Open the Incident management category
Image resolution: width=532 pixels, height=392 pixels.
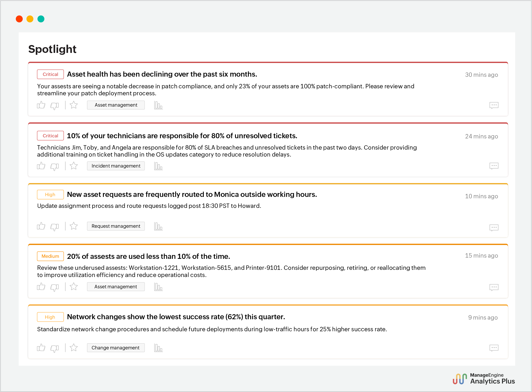tap(116, 166)
